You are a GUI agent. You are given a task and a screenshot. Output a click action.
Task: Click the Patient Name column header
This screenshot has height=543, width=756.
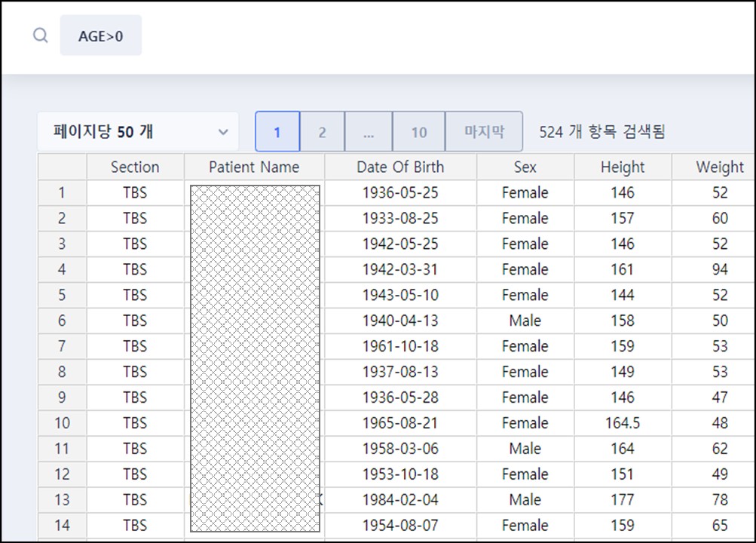pos(254,167)
